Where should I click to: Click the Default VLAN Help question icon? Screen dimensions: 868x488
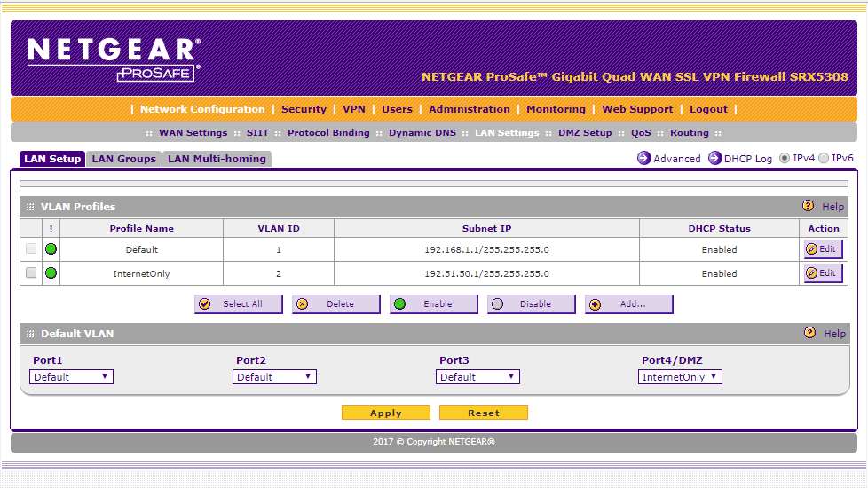[808, 334]
